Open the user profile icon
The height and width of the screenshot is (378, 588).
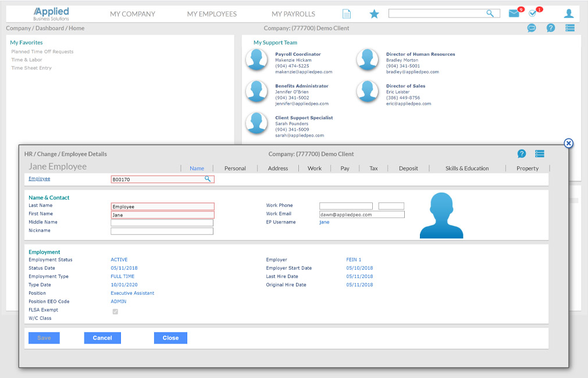click(x=569, y=13)
